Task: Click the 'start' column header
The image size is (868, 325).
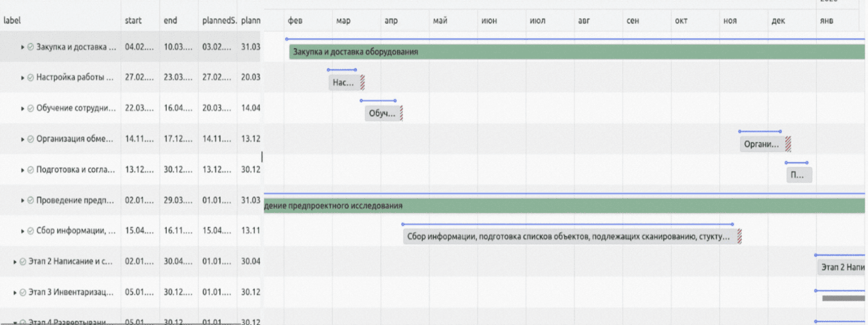Action: click(133, 21)
